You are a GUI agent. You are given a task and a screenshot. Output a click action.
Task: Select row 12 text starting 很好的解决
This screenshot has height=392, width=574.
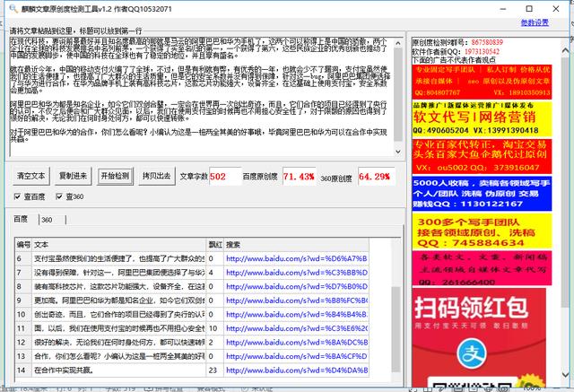119,343
